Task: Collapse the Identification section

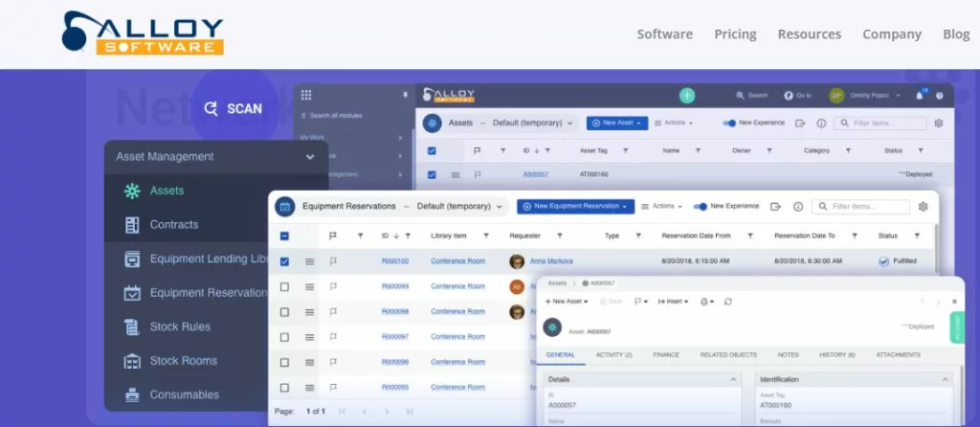Action: tap(945, 379)
